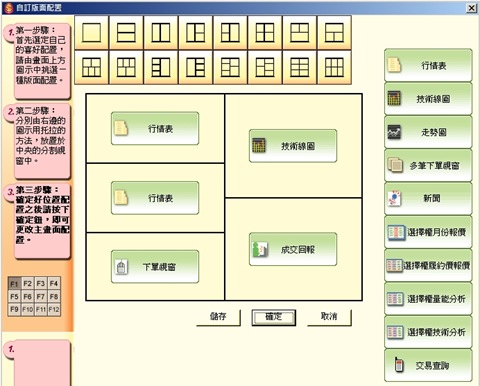Screen dimensions: 480x386
Task: Click 技術線圖 in the right palette
Action: (x=428, y=99)
